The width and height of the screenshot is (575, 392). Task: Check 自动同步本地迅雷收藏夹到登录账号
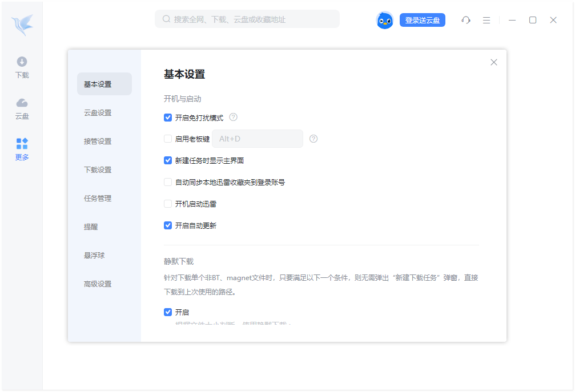pos(168,181)
